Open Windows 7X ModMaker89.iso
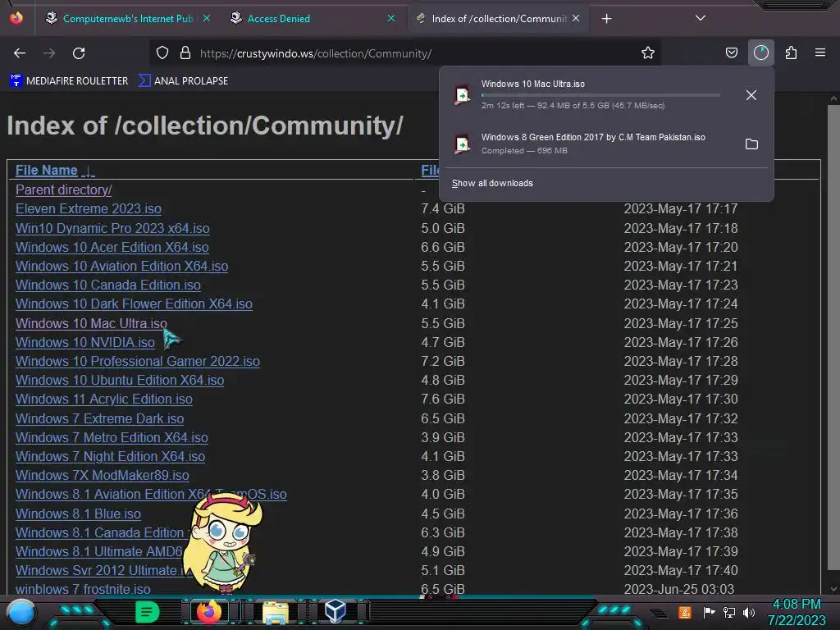840x630 pixels. tap(103, 475)
